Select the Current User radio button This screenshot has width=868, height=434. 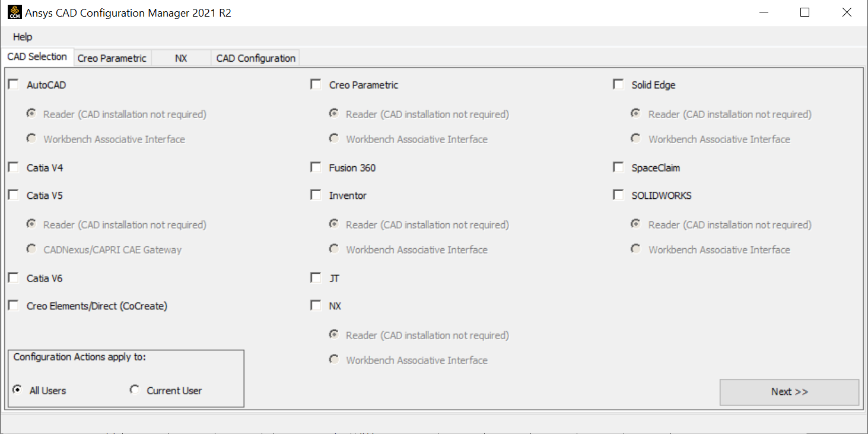135,390
